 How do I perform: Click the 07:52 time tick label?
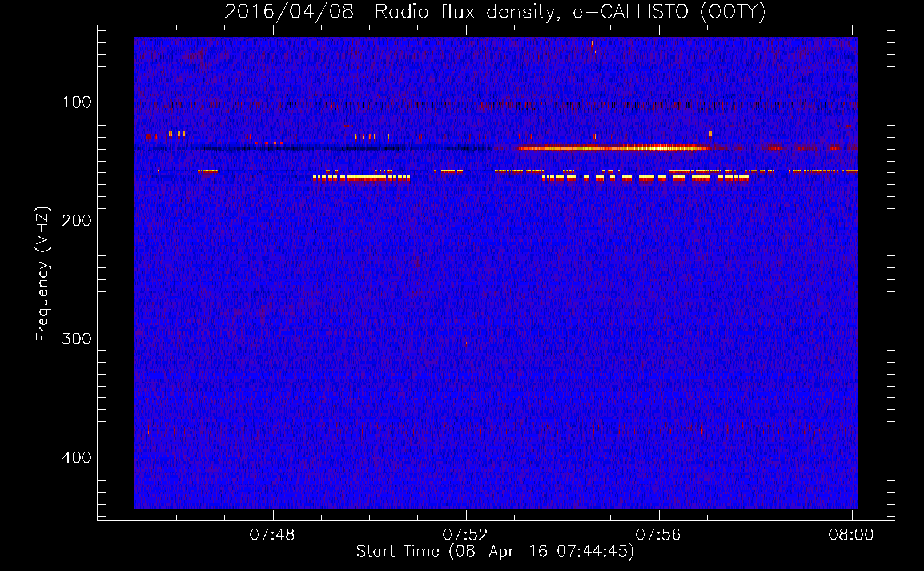pos(465,535)
